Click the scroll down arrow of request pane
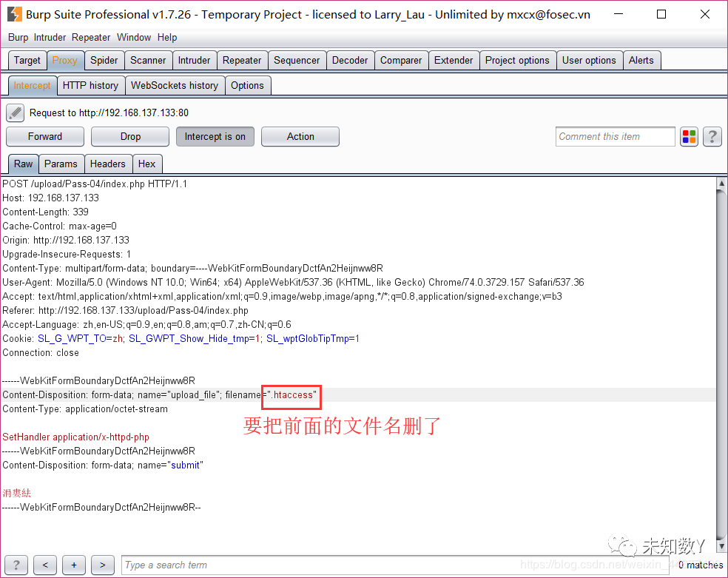 click(x=721, y=546)
